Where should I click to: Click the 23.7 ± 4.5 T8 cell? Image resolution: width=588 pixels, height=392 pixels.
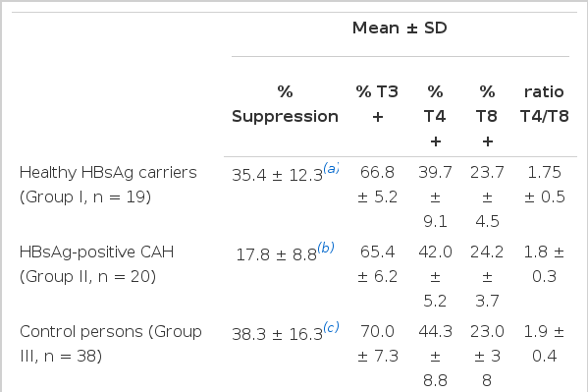(487, 196)
